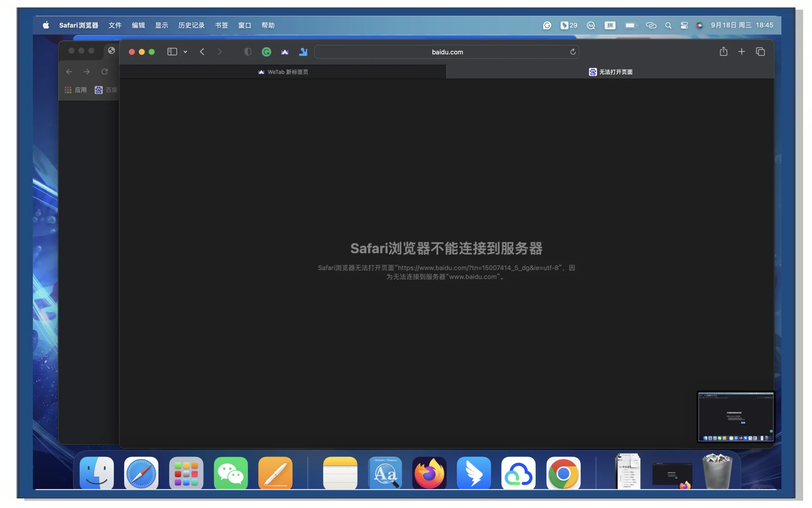The width and height of the screenshot is (812, 508).
Task: Click the link-chain menu bar icon
Action: [x=651, y=25]
